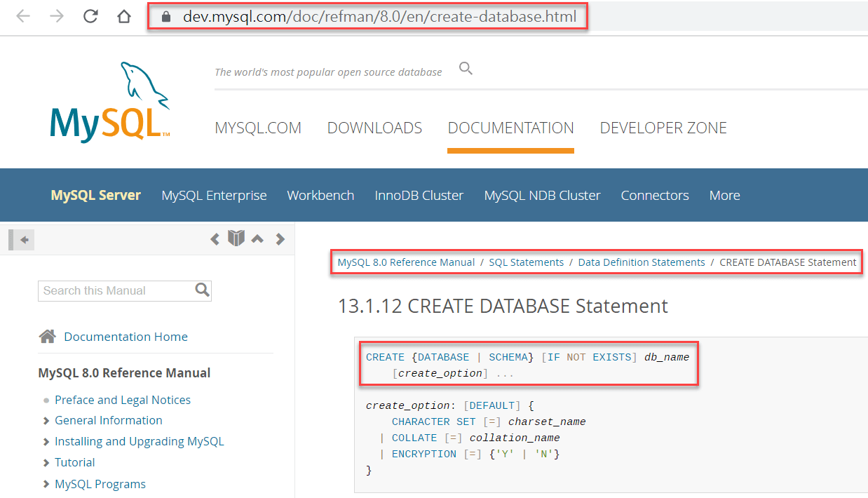The image size is (868, 498).
Task: Select Connectors in the blue menu
Action: tap(655, 196)
